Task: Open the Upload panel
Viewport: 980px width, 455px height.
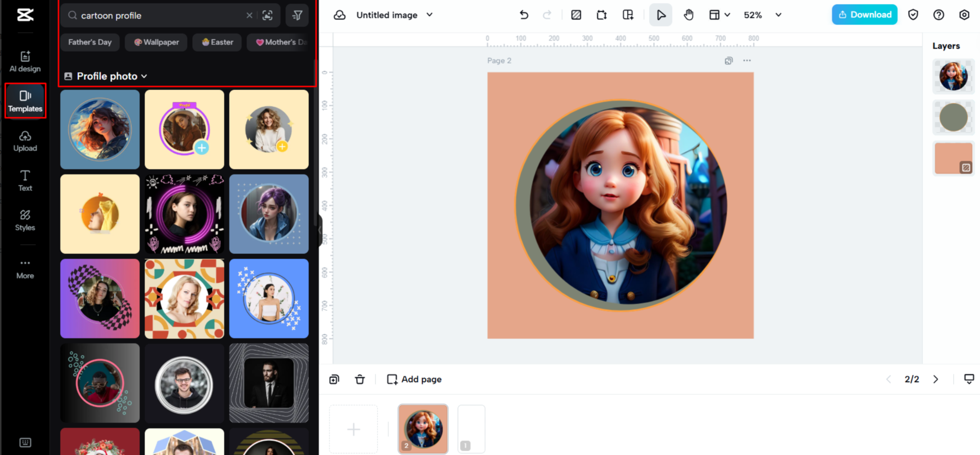Action: pos(25,141)
